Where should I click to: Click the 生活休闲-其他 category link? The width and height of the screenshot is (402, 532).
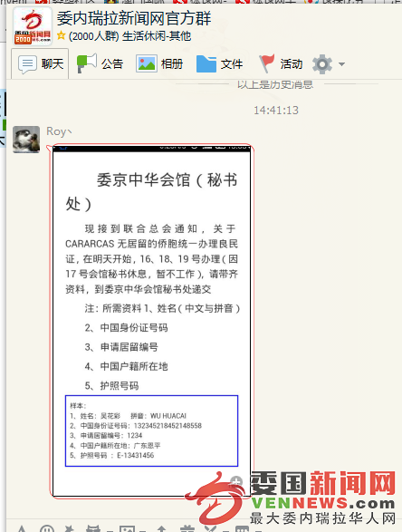157,35
